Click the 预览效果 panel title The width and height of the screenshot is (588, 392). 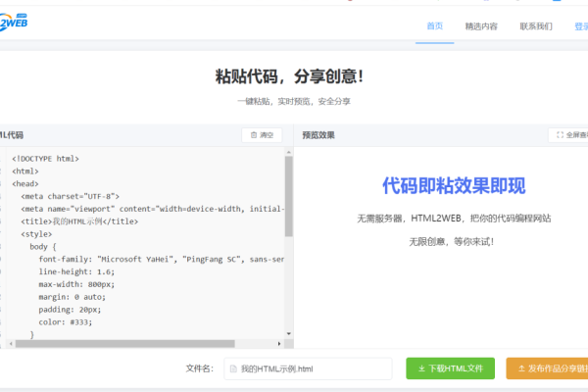318,135
